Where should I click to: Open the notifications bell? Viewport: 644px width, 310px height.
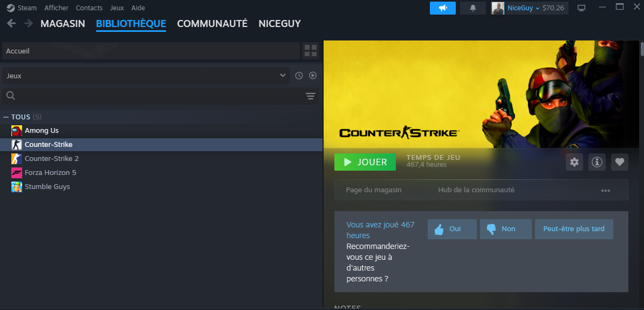pos(473,8)
